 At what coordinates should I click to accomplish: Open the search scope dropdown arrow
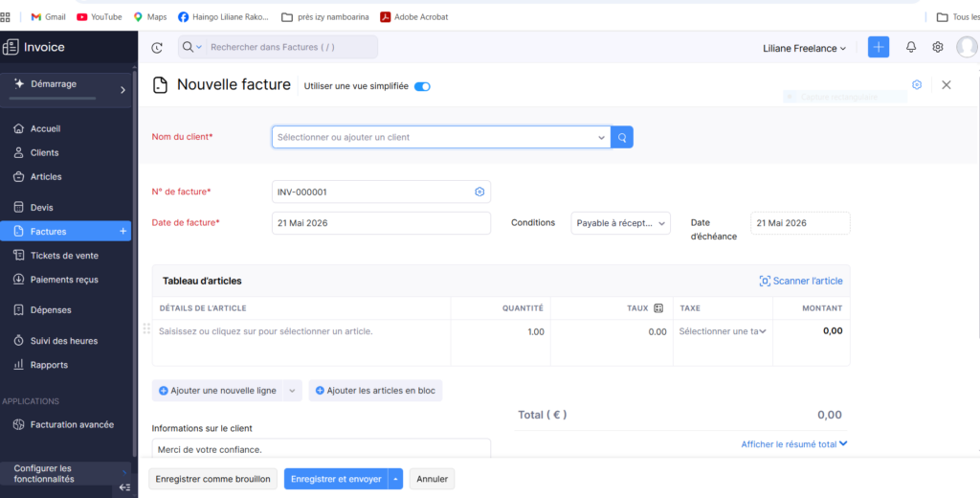[199, 48]
